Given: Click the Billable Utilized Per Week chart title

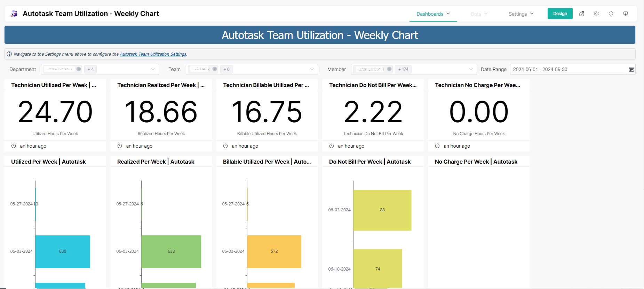Looking at the screenshot, I should pyautogui.click(x=267, y=162).
